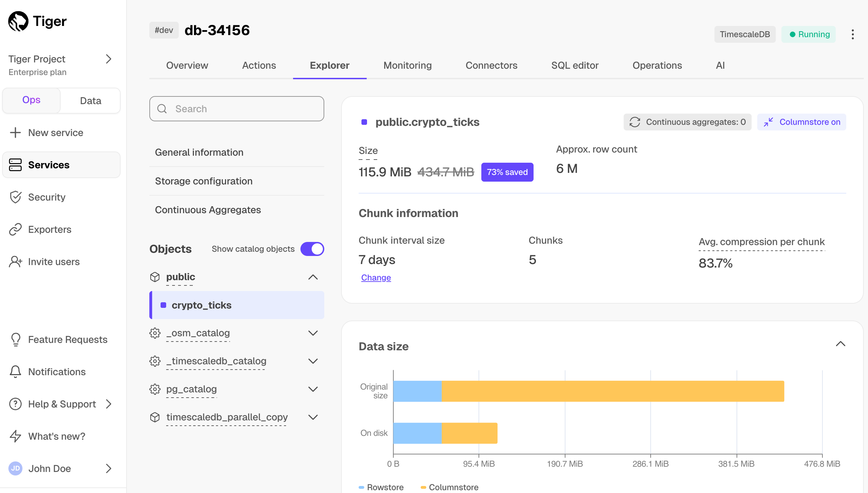Click the Tiger logo icon
868x493 pixels.
(18, 21)
